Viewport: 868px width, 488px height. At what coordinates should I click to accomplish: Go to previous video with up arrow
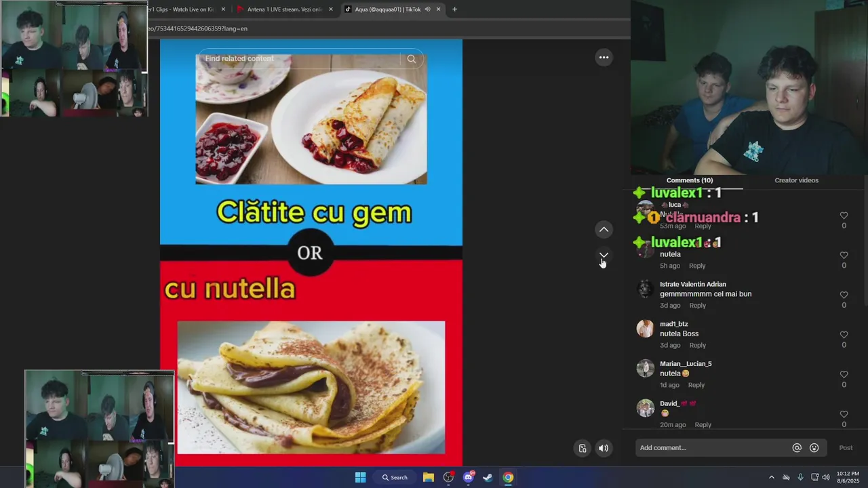604,230
